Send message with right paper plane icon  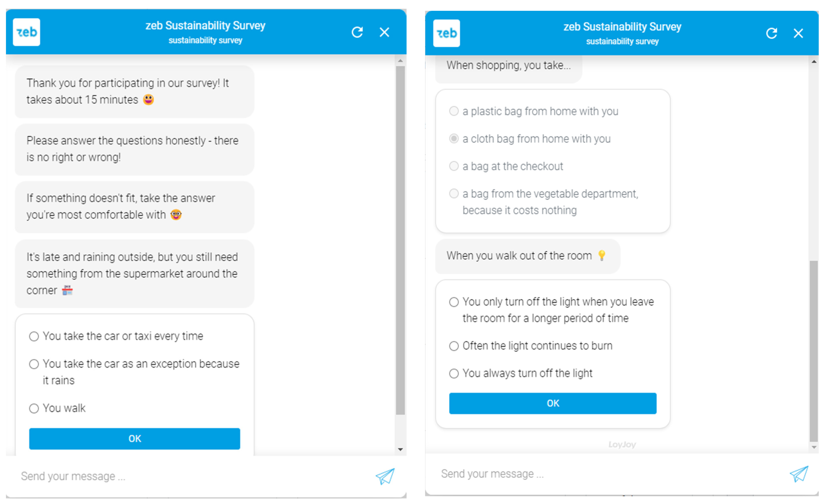pyautogui.click(x=799, y=474)
